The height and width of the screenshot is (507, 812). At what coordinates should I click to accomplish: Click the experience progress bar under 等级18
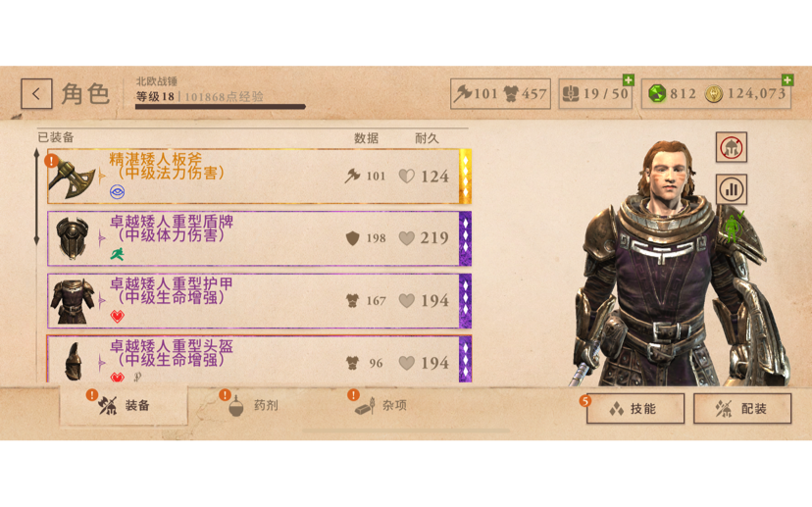tap(220, 107)
